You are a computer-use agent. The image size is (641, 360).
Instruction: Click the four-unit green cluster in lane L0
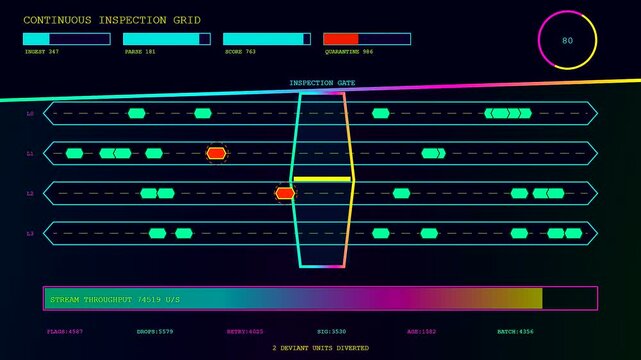[508, 114]
